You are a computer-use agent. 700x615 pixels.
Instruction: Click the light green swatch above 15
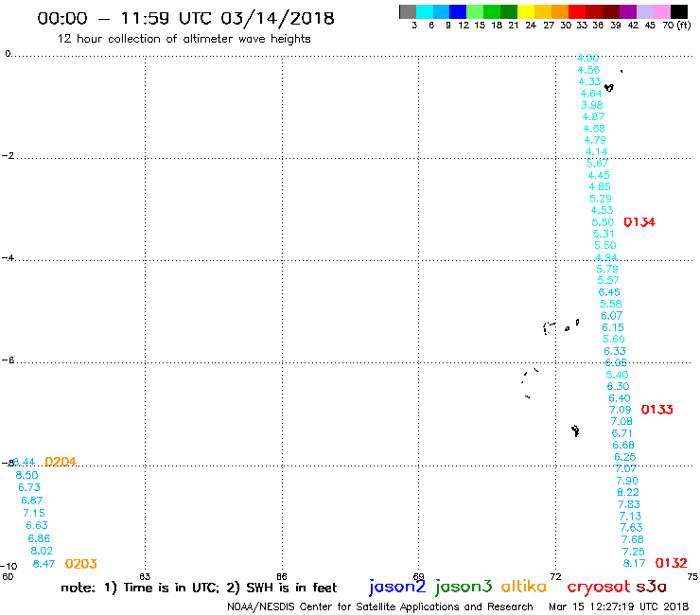[475, 11]
